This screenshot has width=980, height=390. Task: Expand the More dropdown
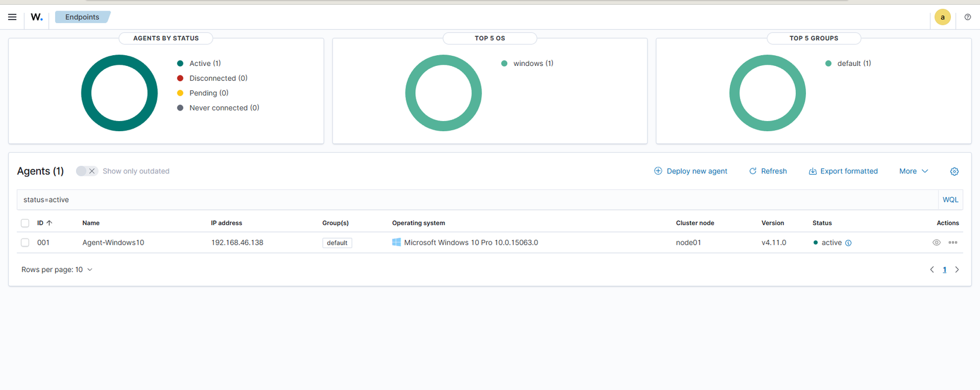[x=913, y=171]
